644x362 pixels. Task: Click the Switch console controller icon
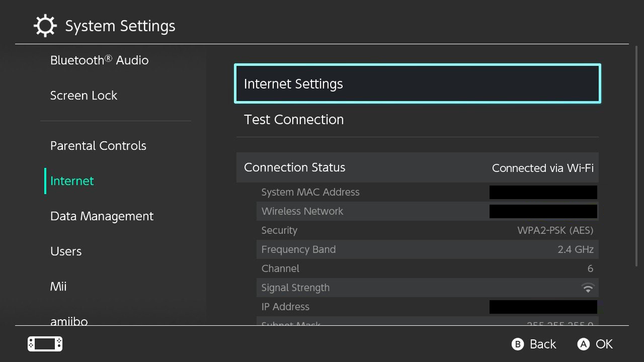point(45,344)
